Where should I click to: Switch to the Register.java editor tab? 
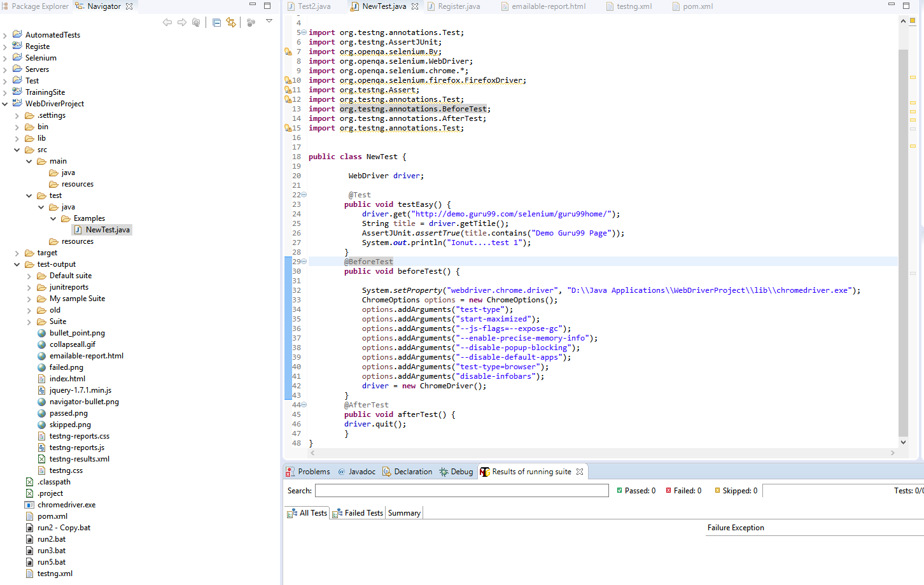click(x=453, y=6)
